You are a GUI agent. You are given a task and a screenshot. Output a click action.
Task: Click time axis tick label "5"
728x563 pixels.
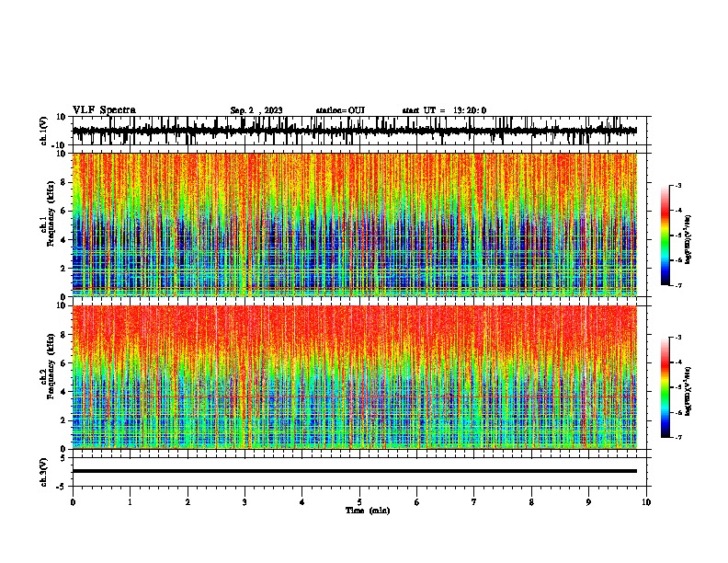pyautogui.click(x=359, y=502)
